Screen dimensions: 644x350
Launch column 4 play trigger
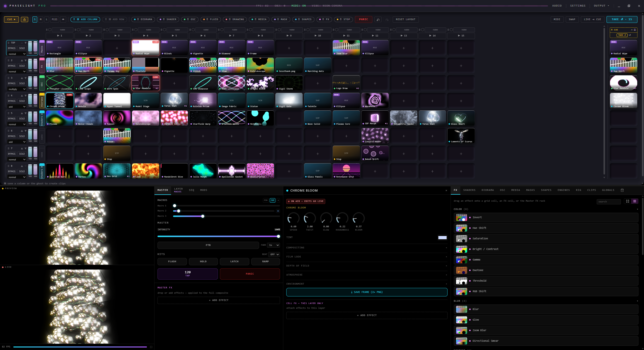pos(145,36)
